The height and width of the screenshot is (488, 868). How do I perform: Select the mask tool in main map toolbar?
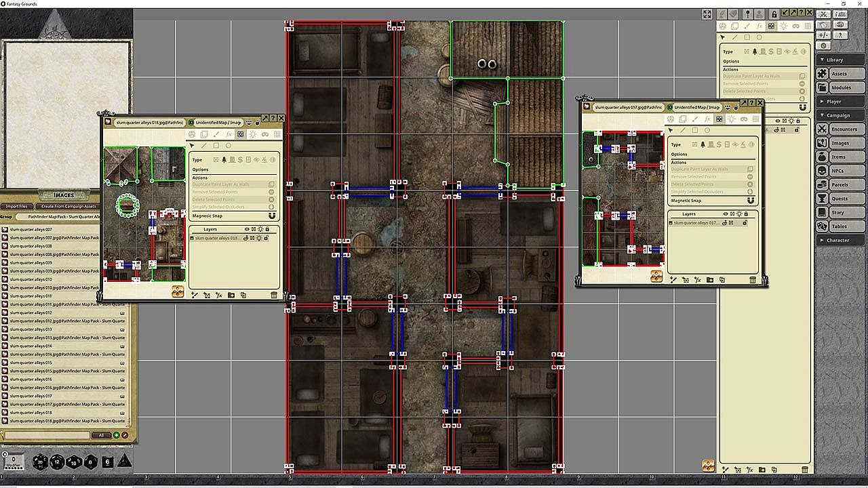coord(796,26)
